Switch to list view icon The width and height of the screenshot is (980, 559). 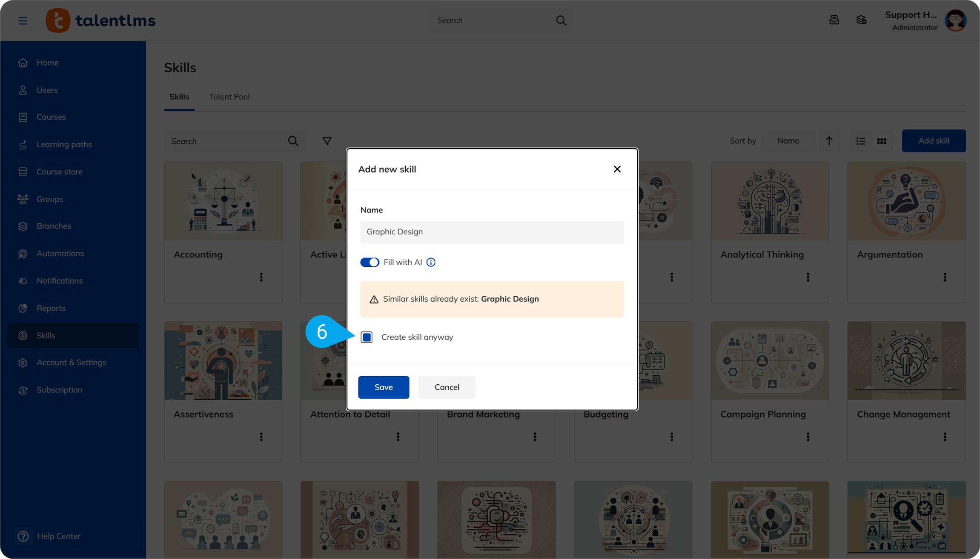click(x=861, y=141)
